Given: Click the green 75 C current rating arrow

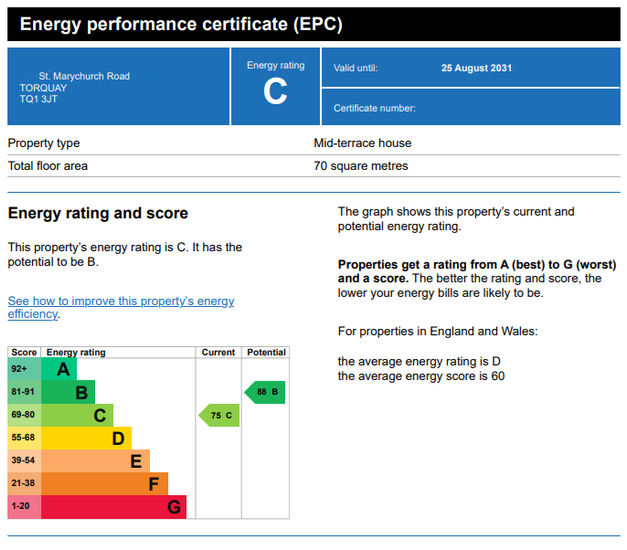Looking at the screenshot, I should pos(219,415).
